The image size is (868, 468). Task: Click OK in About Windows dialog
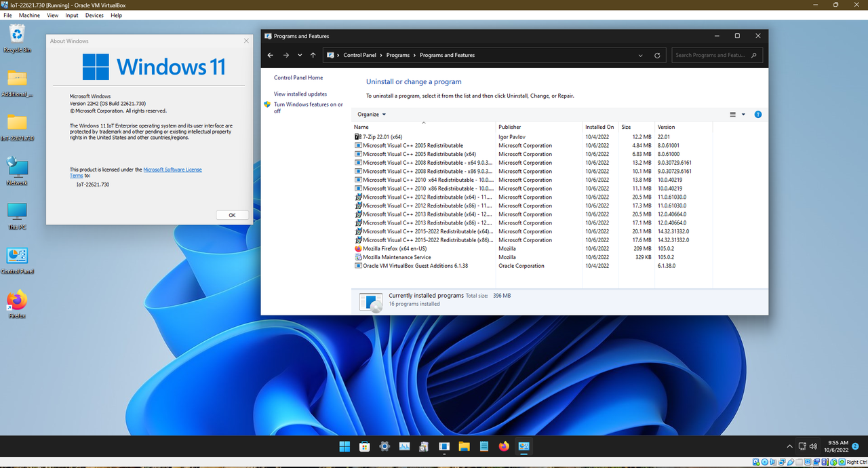(x=232, y=215)
